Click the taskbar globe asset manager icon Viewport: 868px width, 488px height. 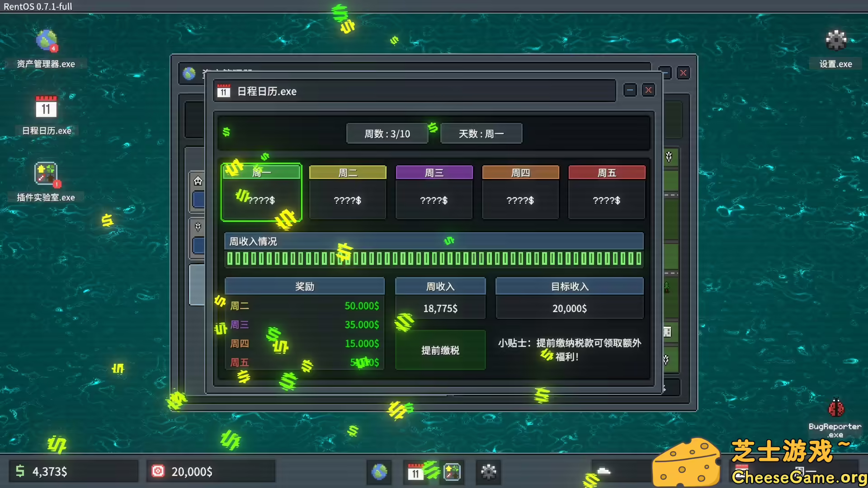click(x=379, y=472)
